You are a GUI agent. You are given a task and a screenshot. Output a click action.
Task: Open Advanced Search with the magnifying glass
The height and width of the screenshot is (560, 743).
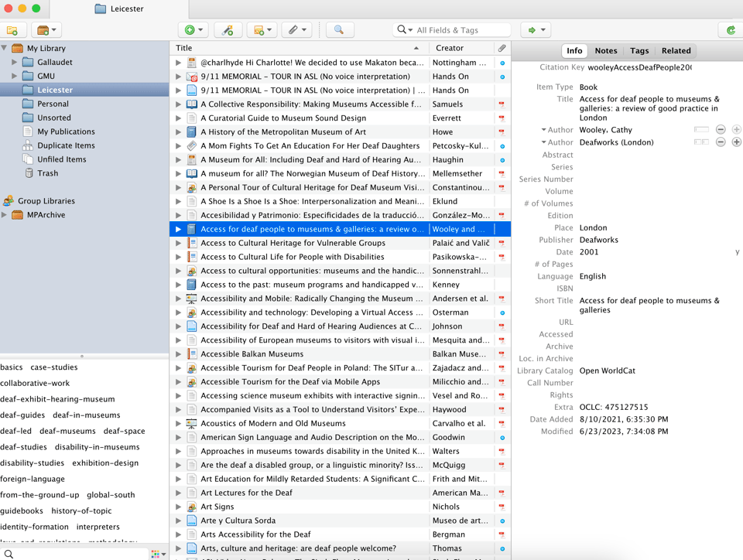(338, 29)
